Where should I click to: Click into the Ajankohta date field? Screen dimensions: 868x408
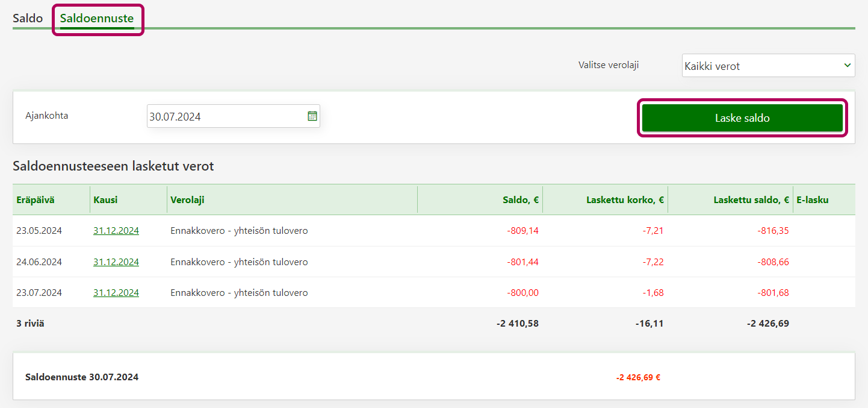coord(226,116)
